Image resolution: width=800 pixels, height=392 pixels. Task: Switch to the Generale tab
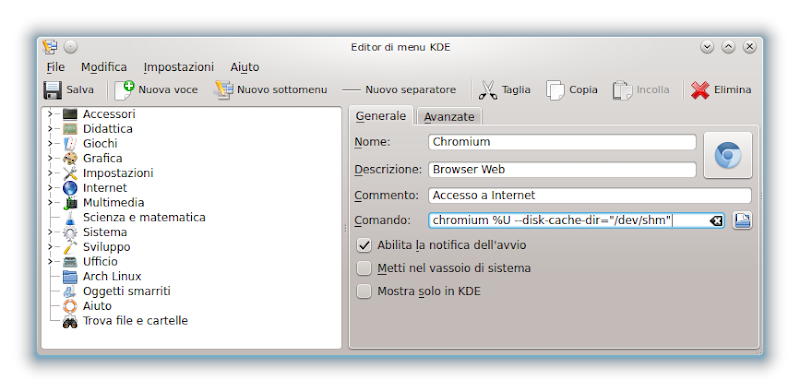(x=381, y=116)
